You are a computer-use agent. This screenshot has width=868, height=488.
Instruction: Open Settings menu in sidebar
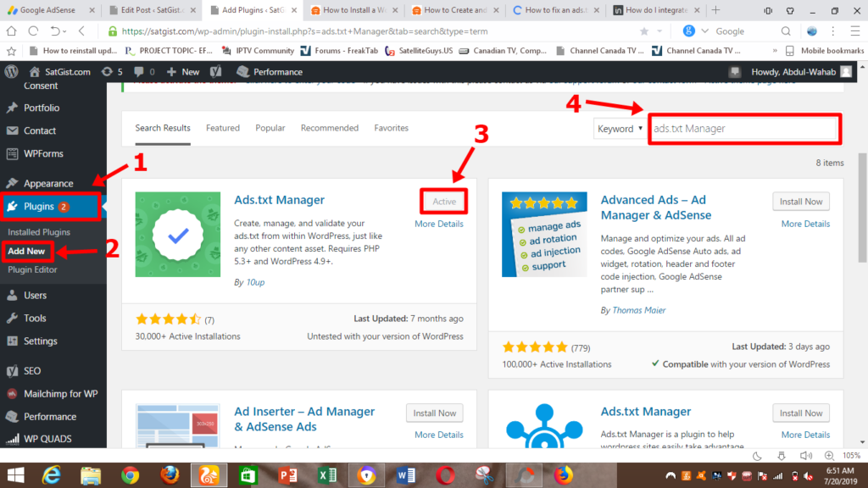(41, 341)
